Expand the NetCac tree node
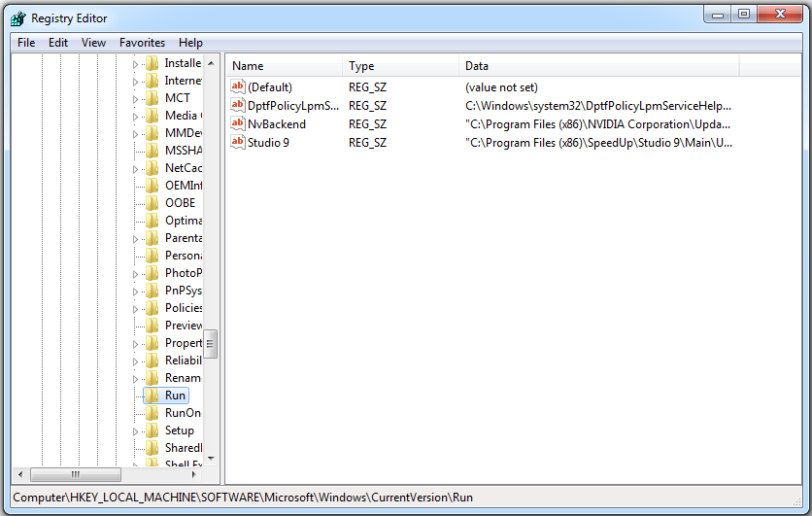 tap(135, 169)
